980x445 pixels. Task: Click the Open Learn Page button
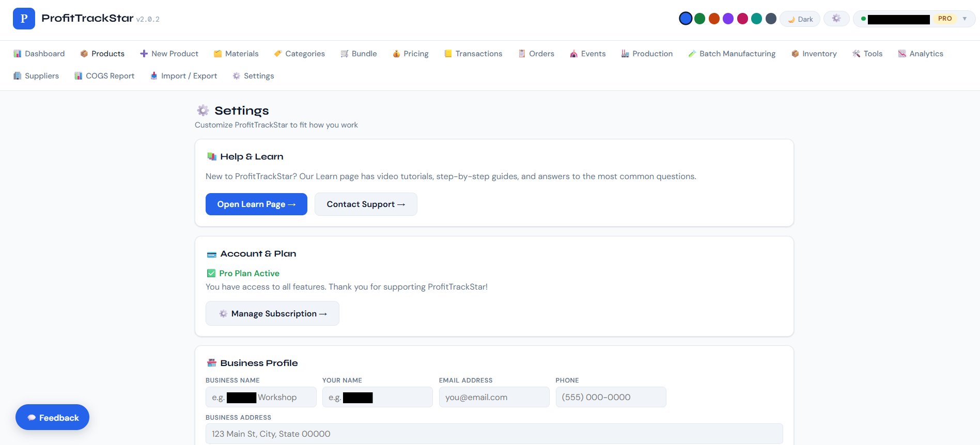click(x=256, y=204)
